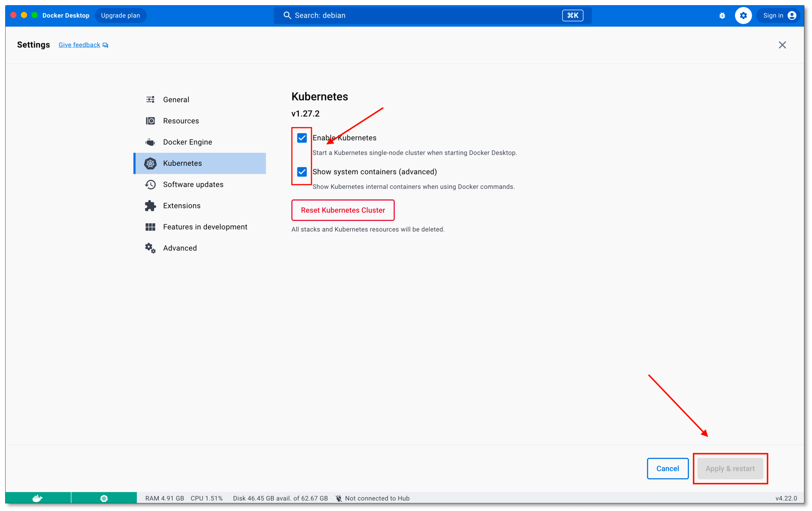Click the Resources sidebar icon
The height and width of the screenshot is (511, 812).
[150, 121]
